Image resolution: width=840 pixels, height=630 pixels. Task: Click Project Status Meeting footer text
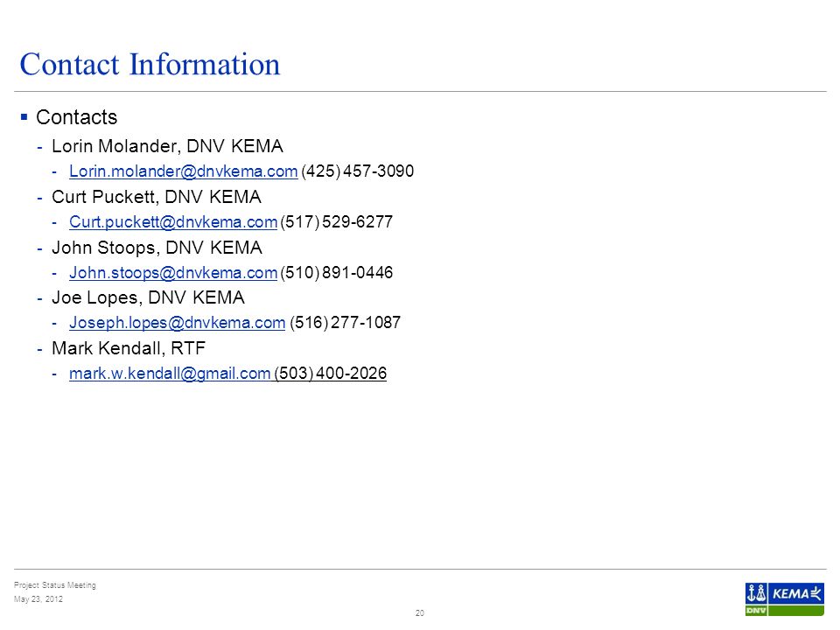click(x=54, y=585)
